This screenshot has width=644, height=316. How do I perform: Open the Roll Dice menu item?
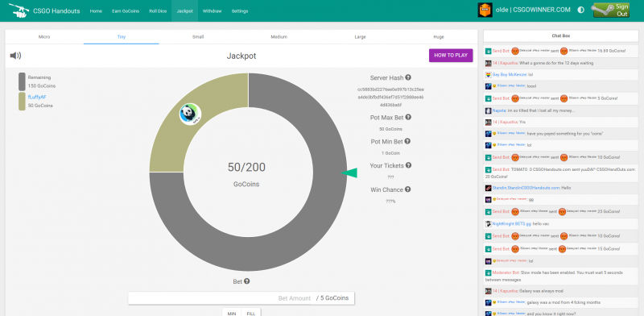pos(158,11)
